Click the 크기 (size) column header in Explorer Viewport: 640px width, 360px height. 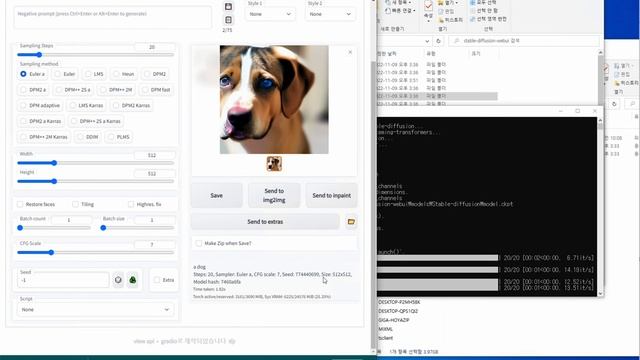pyautogui.click(x=476, y=53)
